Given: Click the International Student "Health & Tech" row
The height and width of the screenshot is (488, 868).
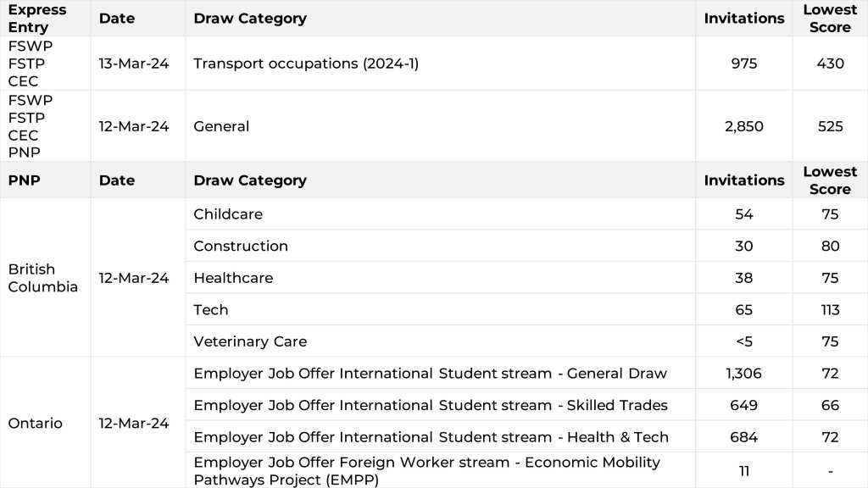Looking at the screenshot, I should pos(431,437).
